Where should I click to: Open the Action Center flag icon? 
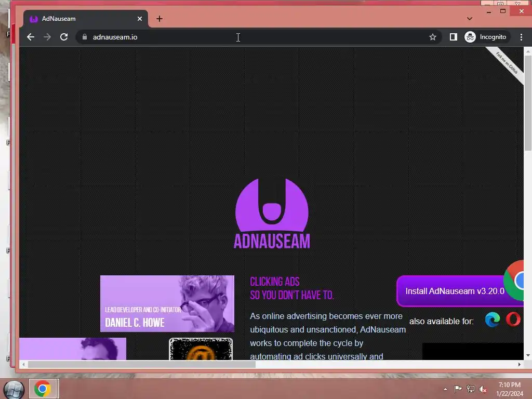pyautogui.click(x=458, y=389)
